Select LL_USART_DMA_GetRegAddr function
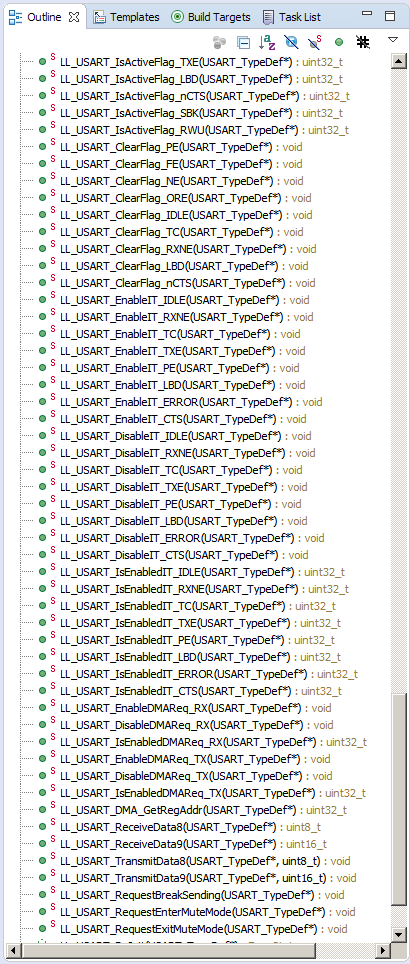The image size is (410, 964). point(203,810)
